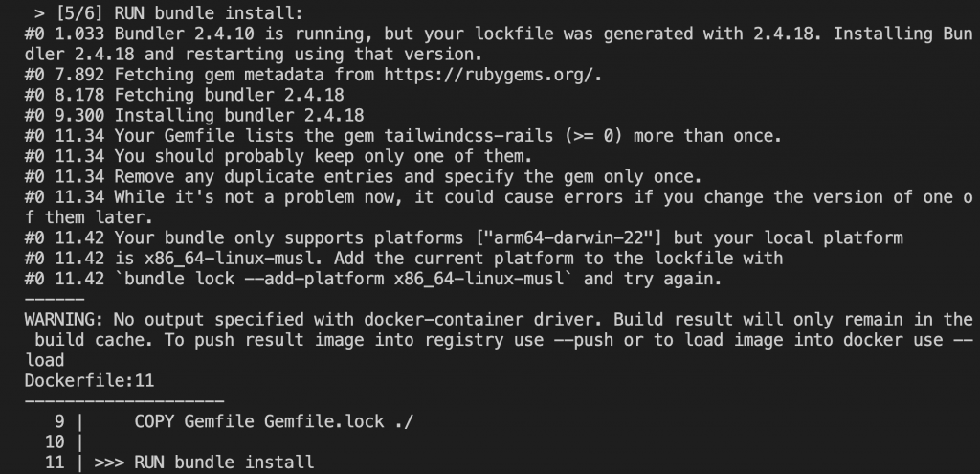980x474 pixels.
Task: Click the '[5/6] RUN bundle install:' header
Action: point(179,13)
